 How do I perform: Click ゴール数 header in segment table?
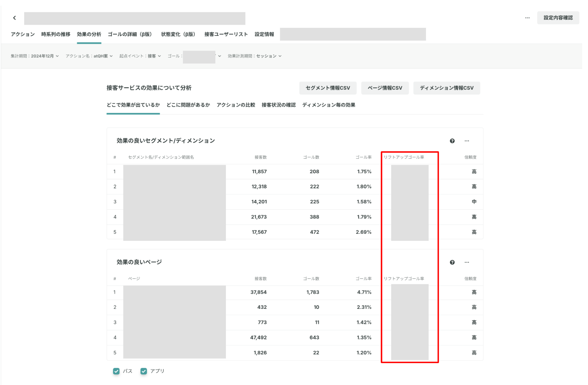click(x=311, y=157)
